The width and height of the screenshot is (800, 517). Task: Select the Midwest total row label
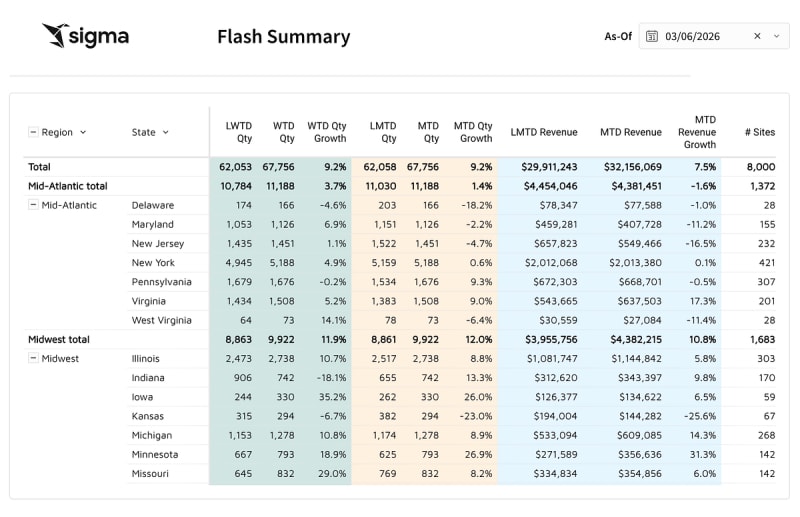point(58,340)
